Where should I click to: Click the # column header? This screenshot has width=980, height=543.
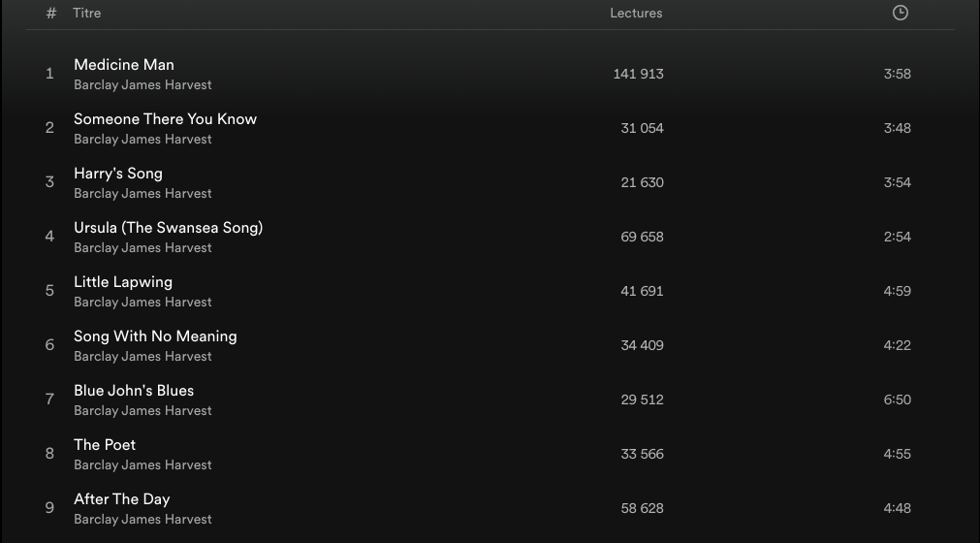[x=51, y=13]
